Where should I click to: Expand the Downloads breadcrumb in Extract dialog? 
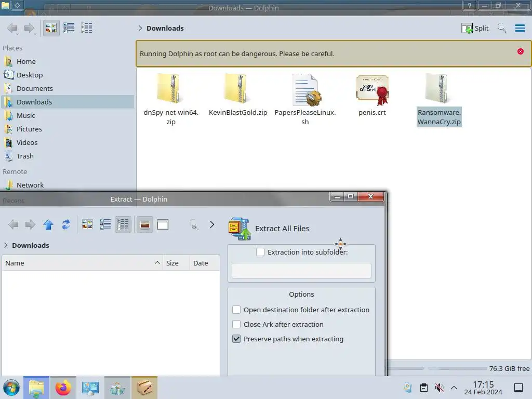tap(6, 245)
